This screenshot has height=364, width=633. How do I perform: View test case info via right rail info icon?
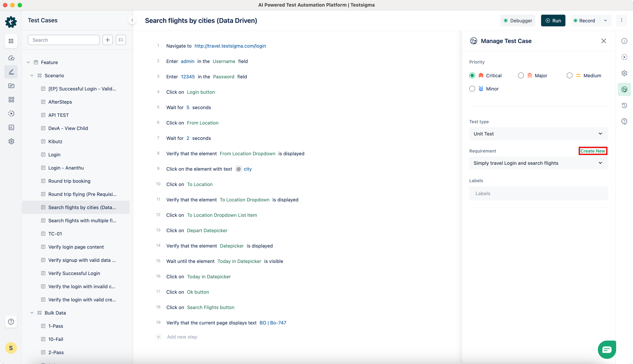[x=625, y=41]
